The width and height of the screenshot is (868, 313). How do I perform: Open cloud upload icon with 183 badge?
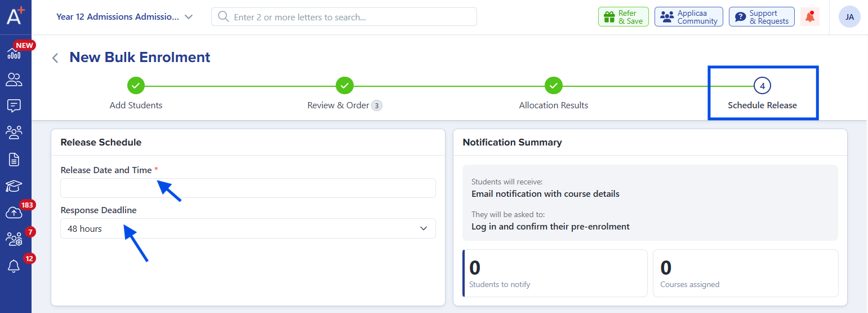pos(14,213)
